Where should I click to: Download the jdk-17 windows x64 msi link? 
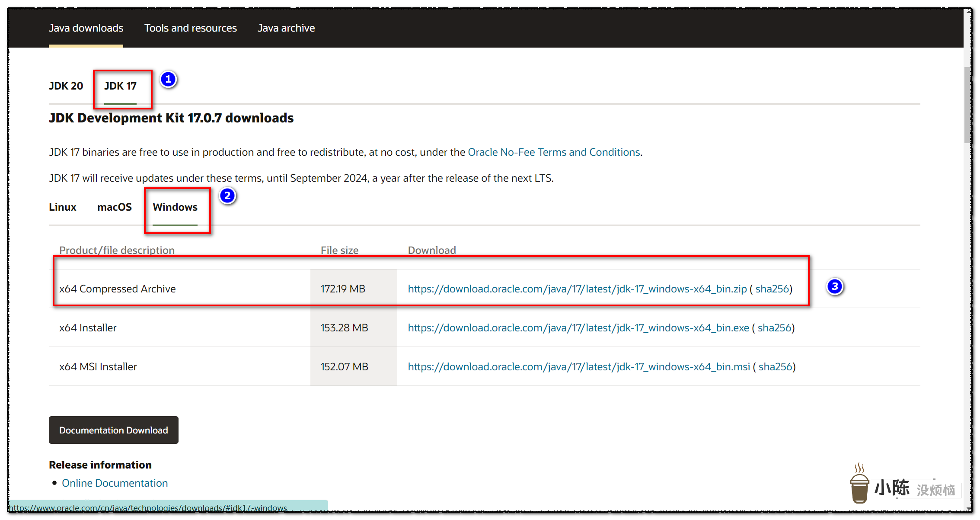(x=578, y=367)
